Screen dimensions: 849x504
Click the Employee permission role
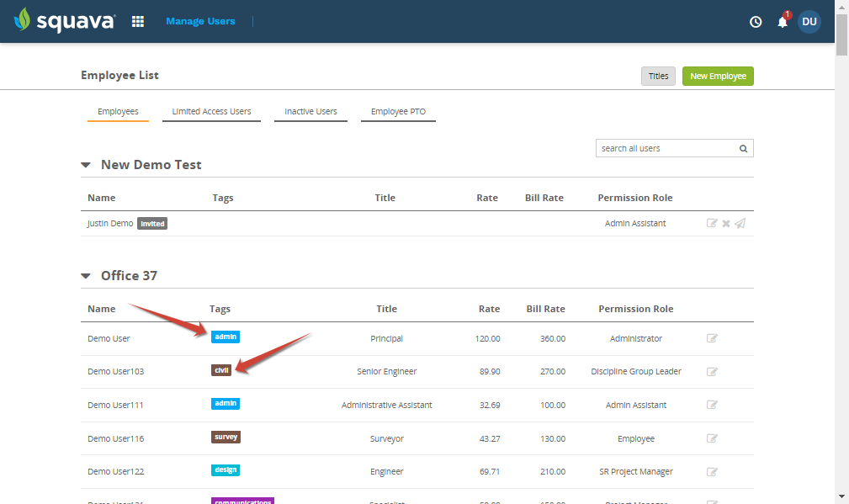[x=635, y=438]
